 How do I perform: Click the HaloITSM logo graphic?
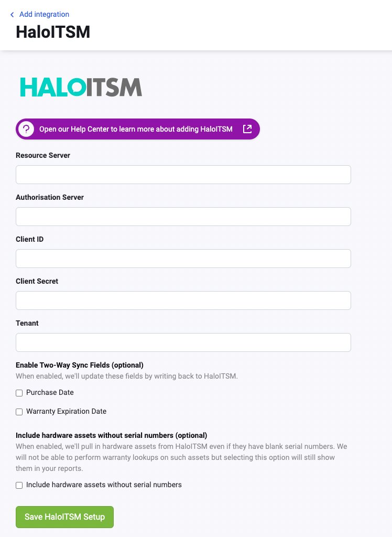coord(80,87)
